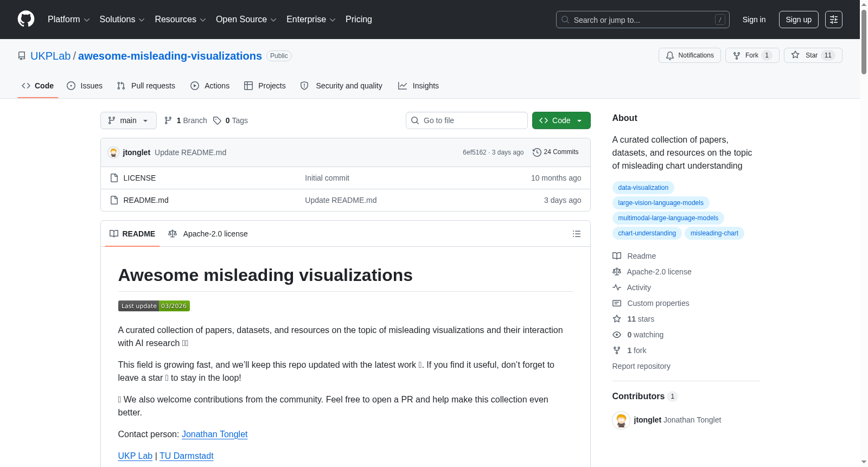Expand the Solutions menu
Screen dimensions: 868x467
[122, 20]
